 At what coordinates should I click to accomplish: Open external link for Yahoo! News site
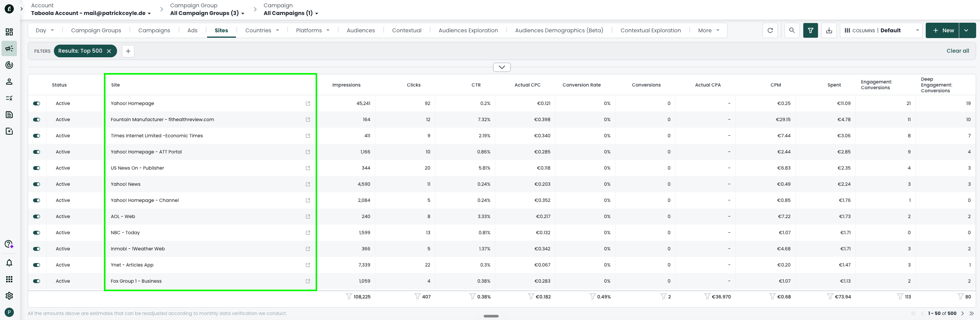(x=308, y=184)
